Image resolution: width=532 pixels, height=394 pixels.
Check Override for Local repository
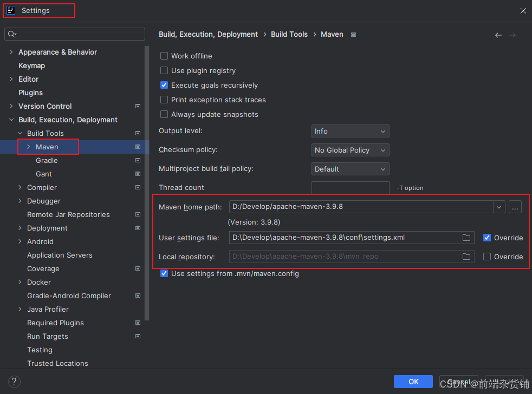coord(487,257)
